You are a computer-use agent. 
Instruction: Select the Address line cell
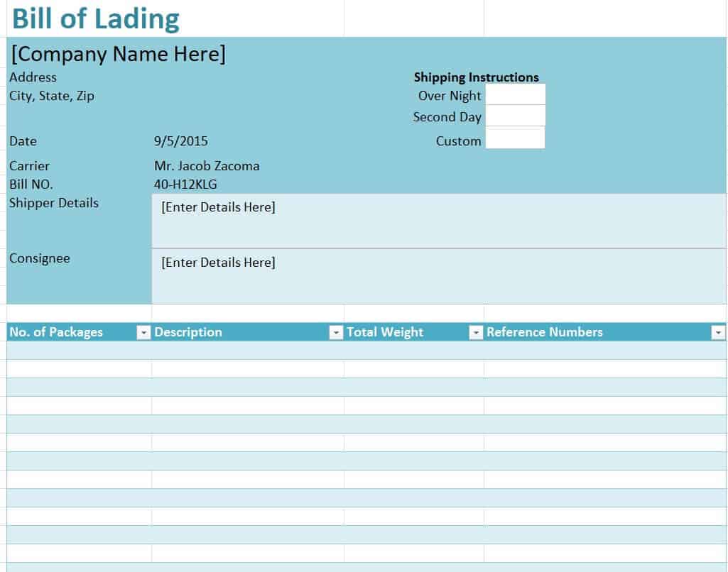coord(33,77)
